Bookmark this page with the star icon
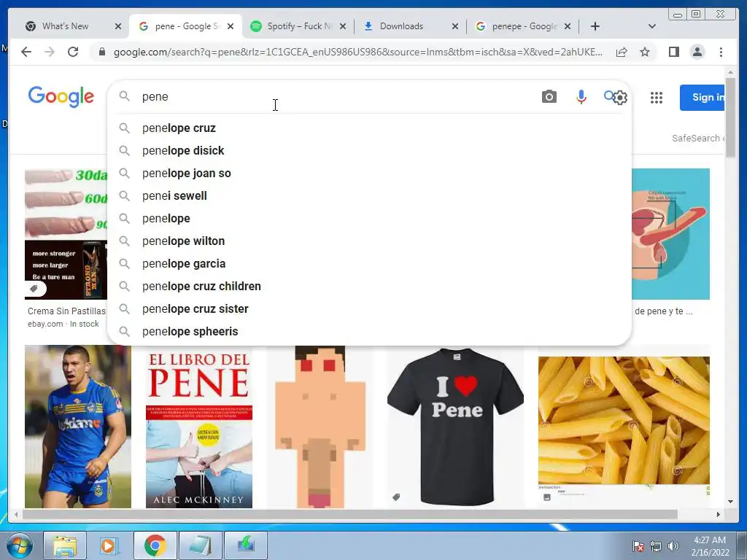The width and height of the screenshot is (747, 560). [645, 52]
